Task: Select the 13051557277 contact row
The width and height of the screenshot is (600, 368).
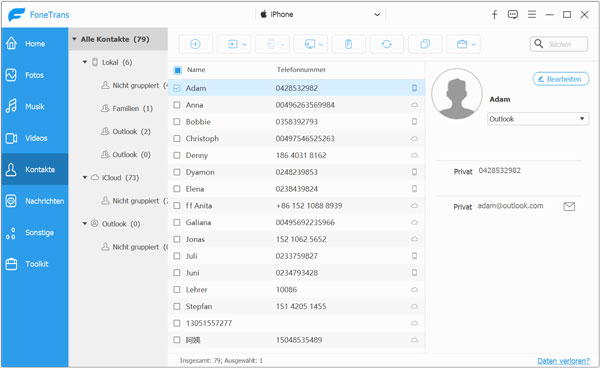Action: pos(297,323)
